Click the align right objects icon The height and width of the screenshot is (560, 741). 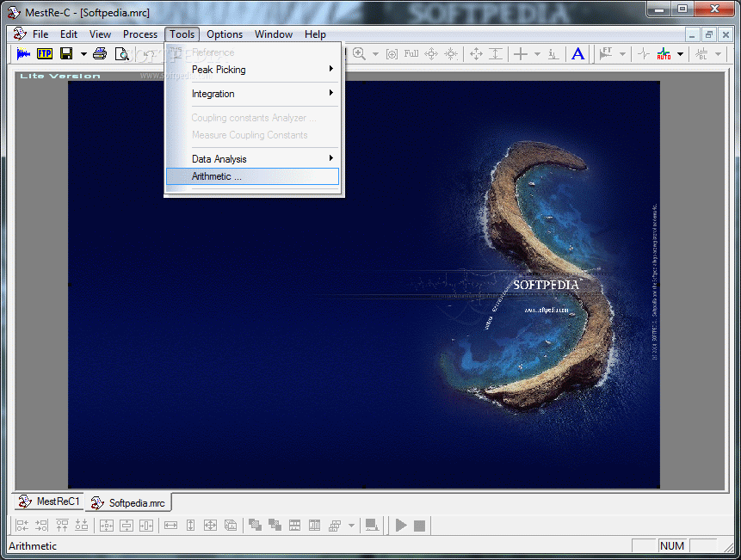42,526
